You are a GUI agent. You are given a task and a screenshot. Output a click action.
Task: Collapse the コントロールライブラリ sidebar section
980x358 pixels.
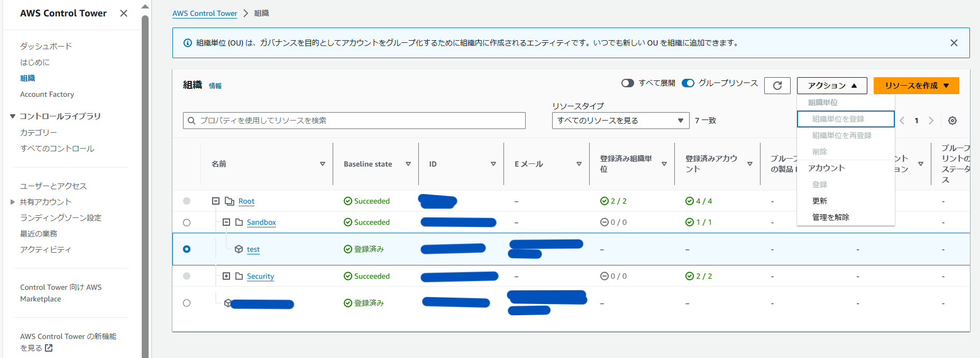click(13, 116)
